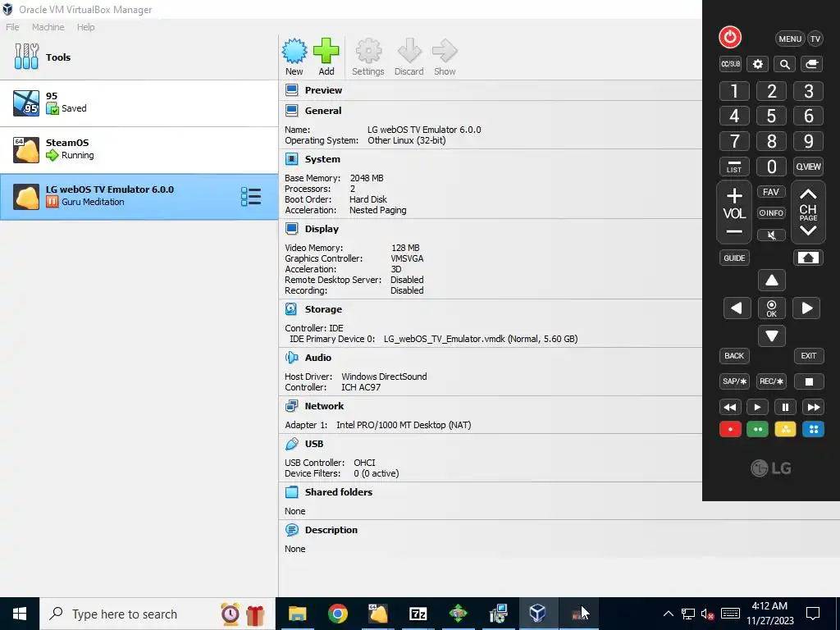Click the USB section header

314,444
